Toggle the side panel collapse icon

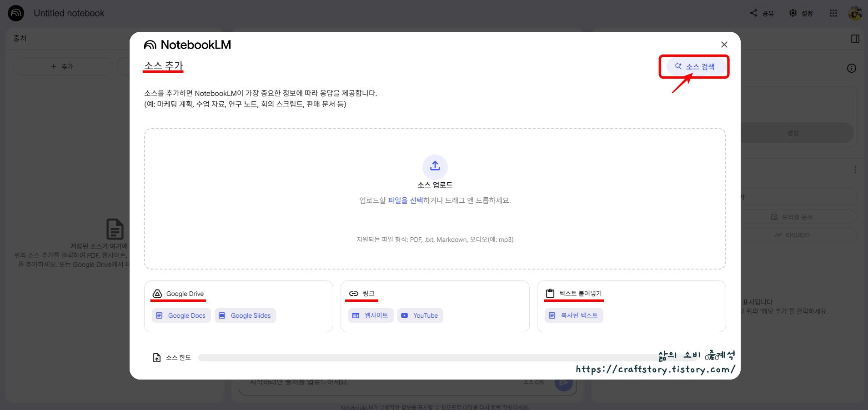pyautogui.click(x=855, y=39)
